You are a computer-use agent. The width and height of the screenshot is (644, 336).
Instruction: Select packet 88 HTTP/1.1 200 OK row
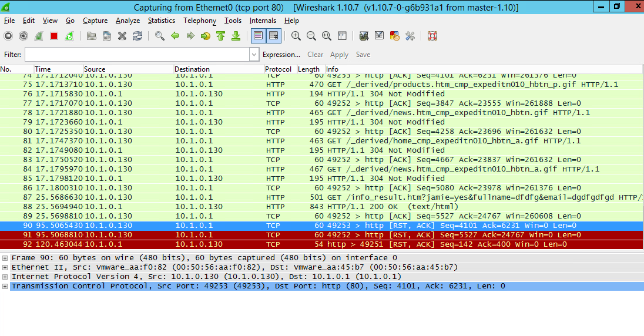tap(322, 207)
